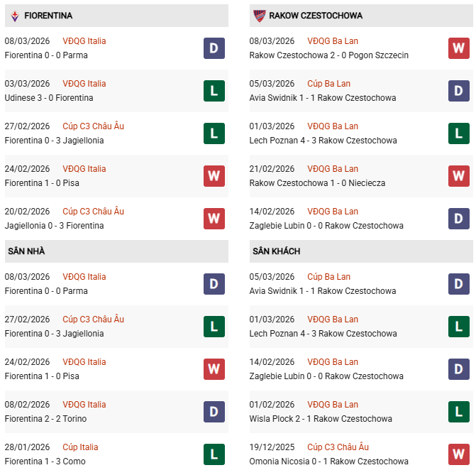
Task: Click L badge for Wisla Plock 2-1 Rakow
Action: pyautogui.click(x=459, y=412)
